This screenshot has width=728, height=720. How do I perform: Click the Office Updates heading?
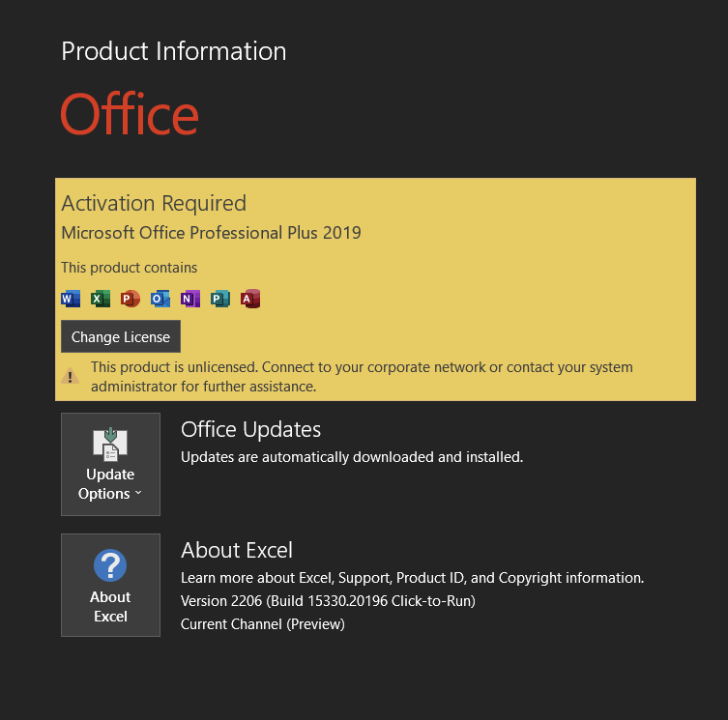tap(250, 429)
